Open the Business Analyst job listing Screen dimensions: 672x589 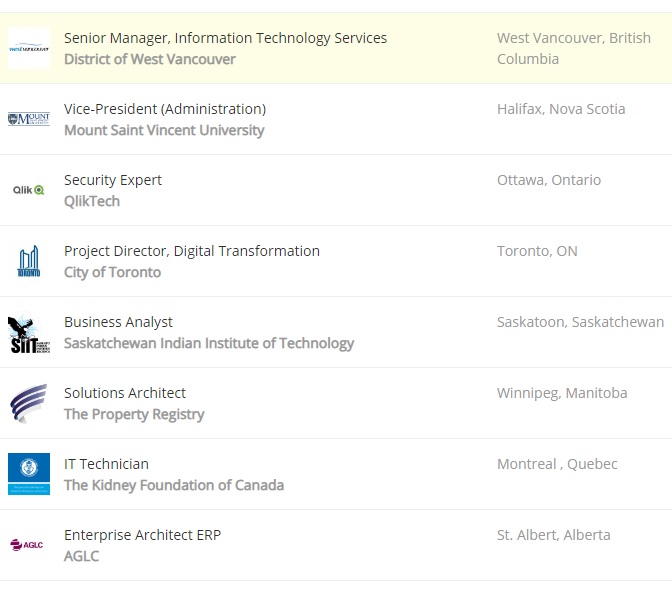(118, 322)
